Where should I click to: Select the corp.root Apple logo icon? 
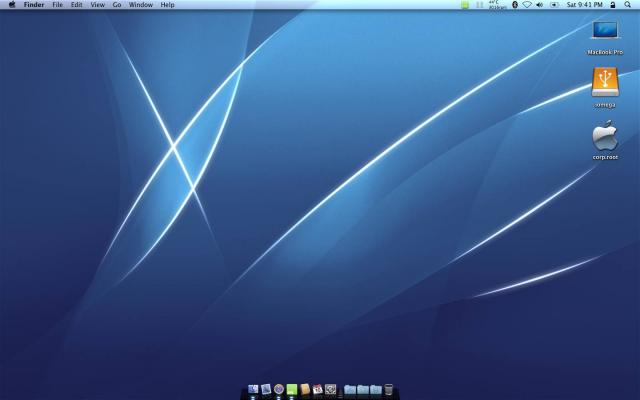[605, 136]
